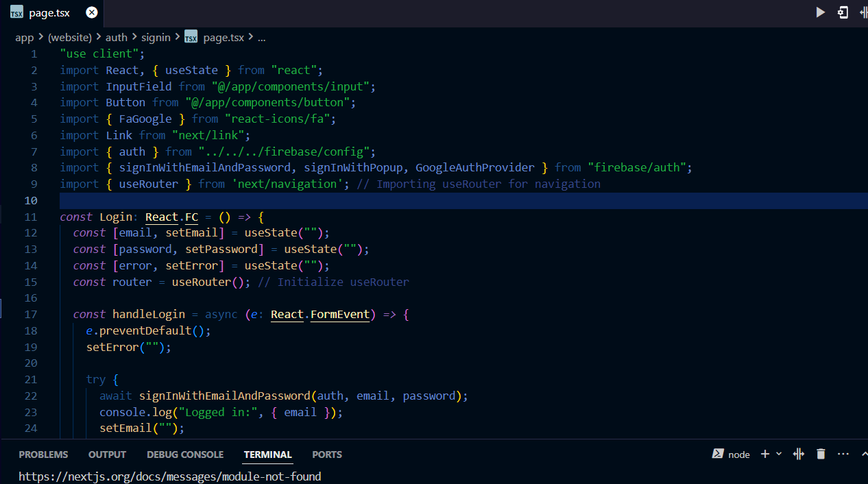Viewport: 868px width, 484px height.
Task: Run the file with the play icon
Action: [x=820, y=12]
